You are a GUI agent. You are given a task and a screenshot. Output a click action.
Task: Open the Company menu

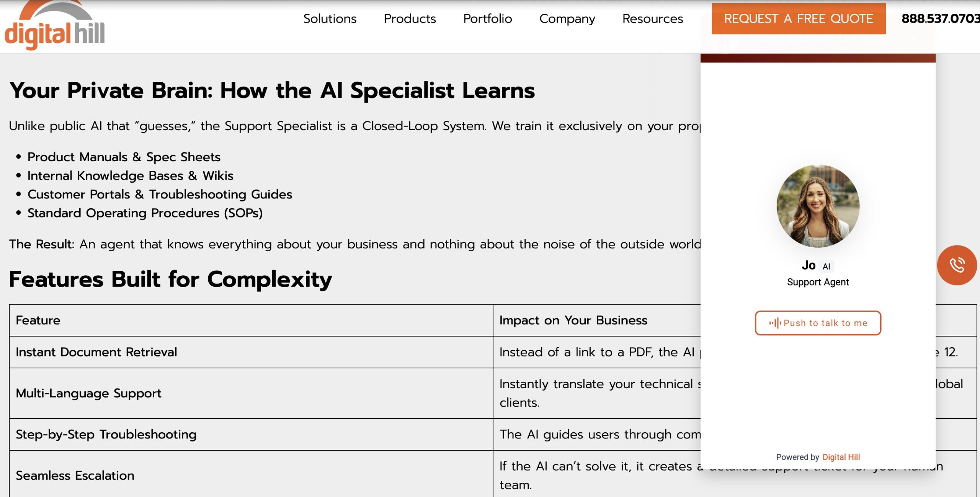pos(567,19)
